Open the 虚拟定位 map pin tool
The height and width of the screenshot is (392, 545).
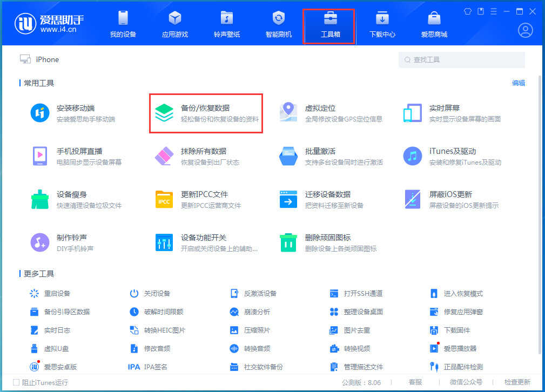pyautogui.click(x=288, y=113)
